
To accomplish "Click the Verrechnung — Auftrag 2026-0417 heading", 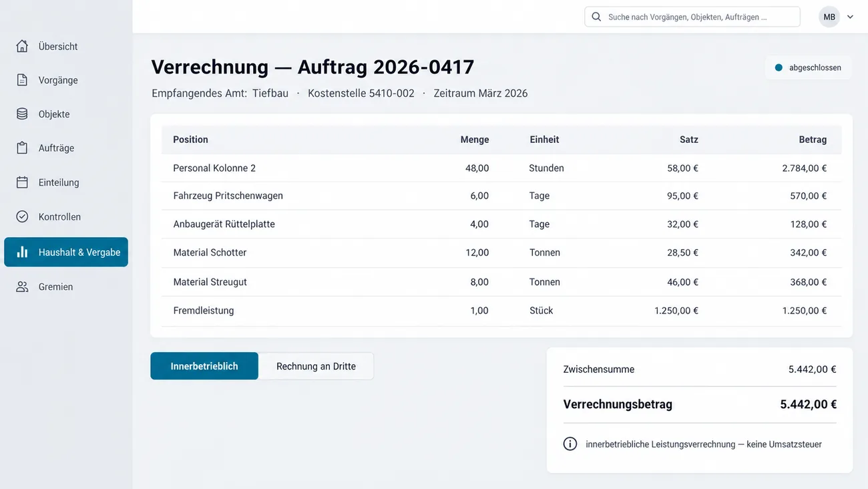I will pos(312,67).
